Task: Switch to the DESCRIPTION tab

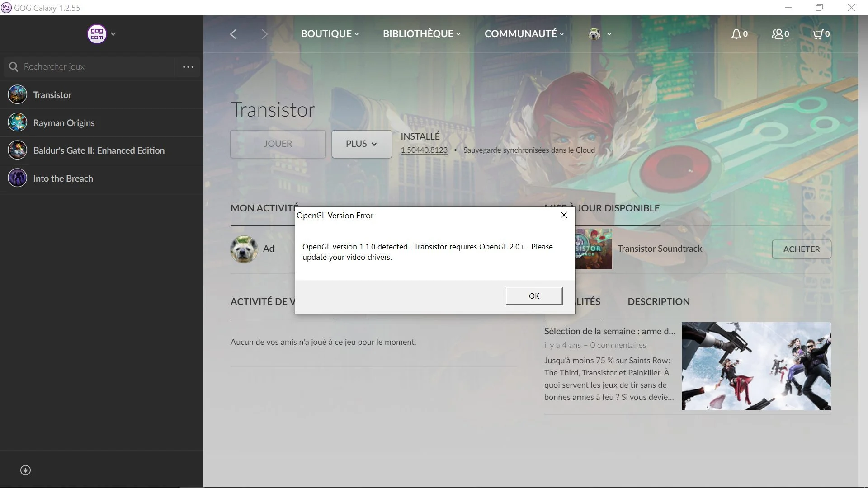Action: (658, 302)
